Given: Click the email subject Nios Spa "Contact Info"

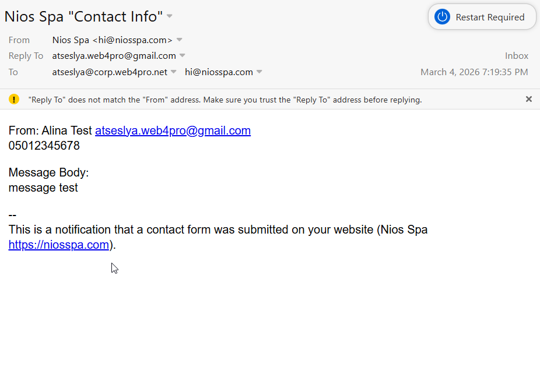Looking at the screenshot, I should point(83,16).
